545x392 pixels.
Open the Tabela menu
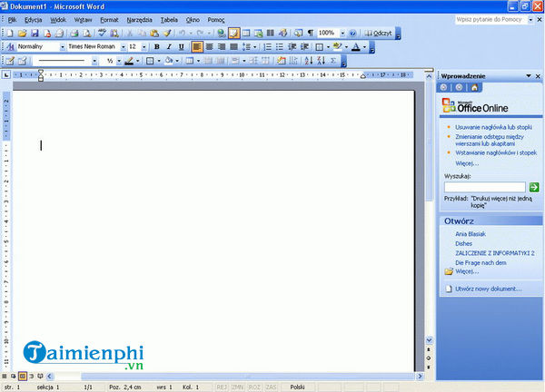169,20
